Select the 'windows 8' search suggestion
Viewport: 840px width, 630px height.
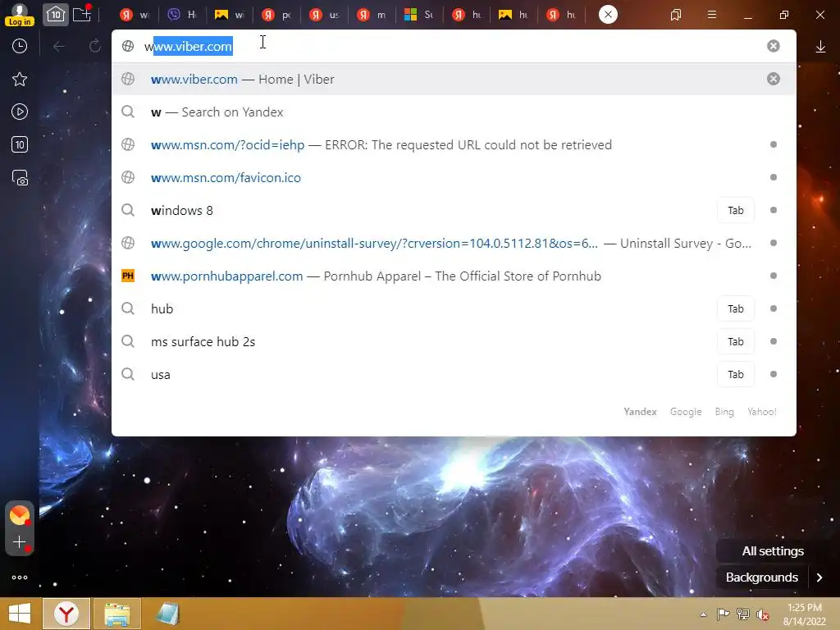(x=453, y=211)
